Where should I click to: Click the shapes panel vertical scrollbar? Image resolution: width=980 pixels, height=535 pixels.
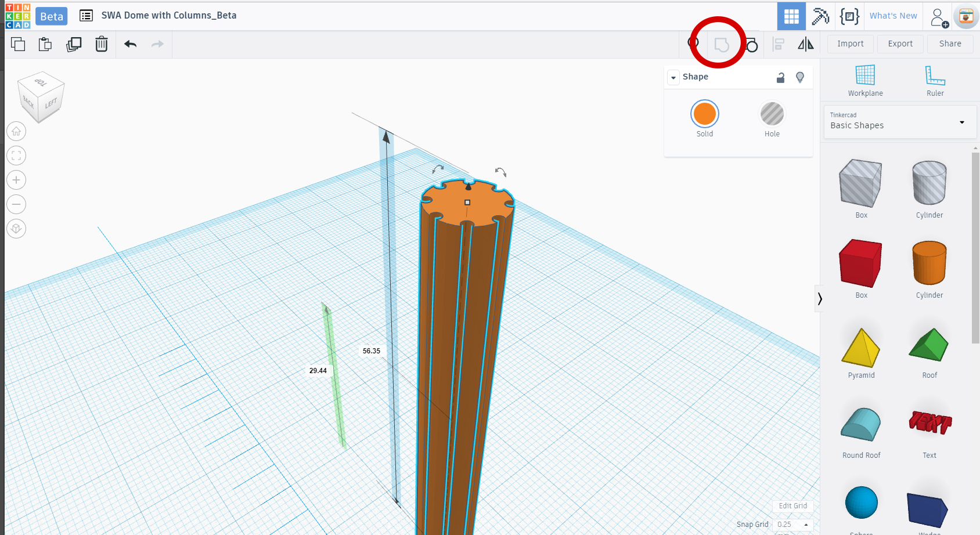coord(975,248)
